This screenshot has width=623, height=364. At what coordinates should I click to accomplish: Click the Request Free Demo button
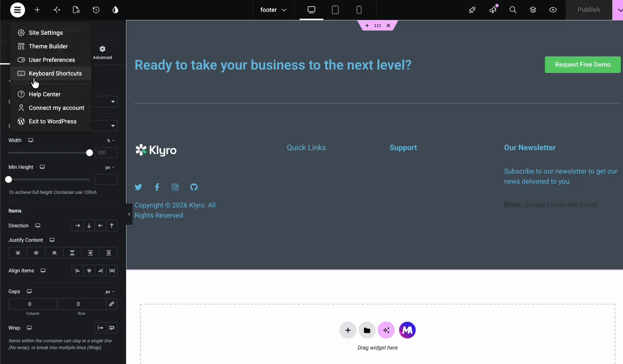[x=583, y=64]
